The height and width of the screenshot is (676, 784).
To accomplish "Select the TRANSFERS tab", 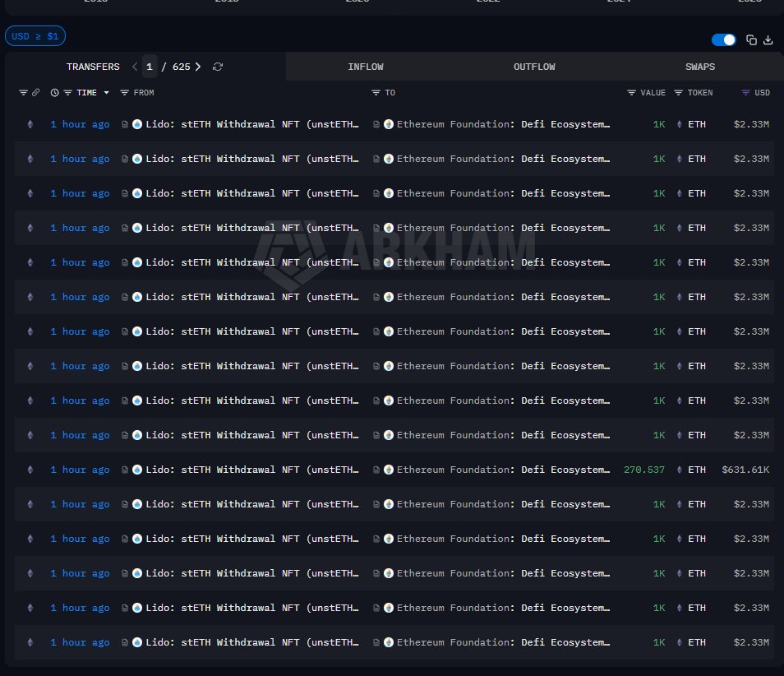I will 93,67.
